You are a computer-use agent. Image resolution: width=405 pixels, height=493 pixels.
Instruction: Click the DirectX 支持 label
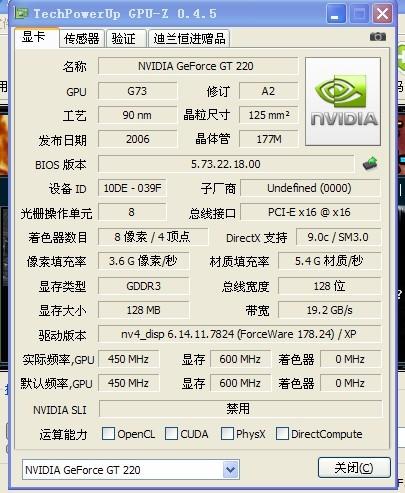click(257, 238)
